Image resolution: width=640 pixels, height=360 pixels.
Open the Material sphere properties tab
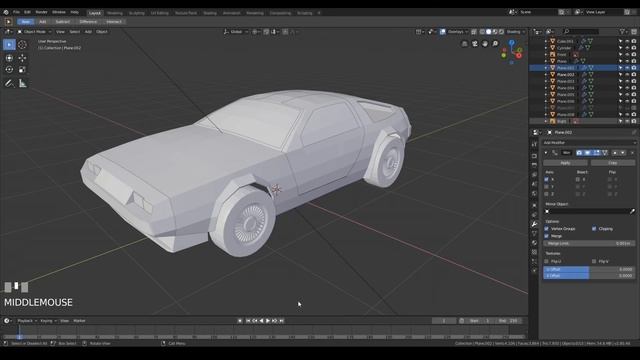pos(534,243)
